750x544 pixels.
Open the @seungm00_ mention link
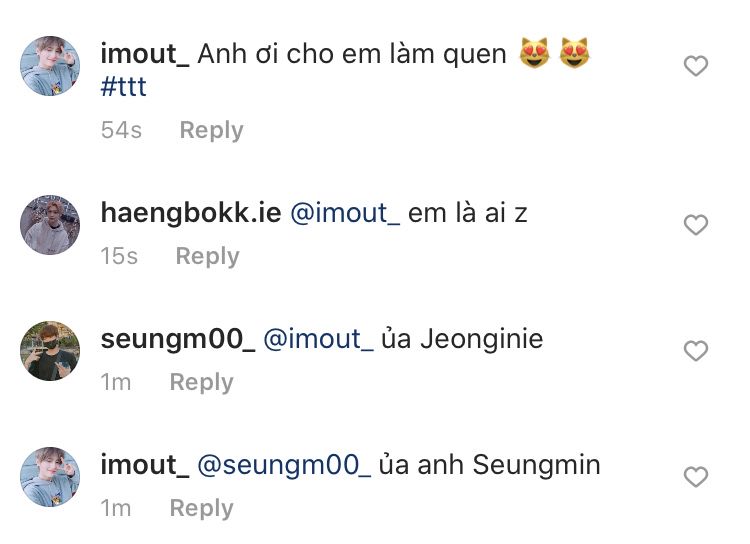[x=284, y=465]
